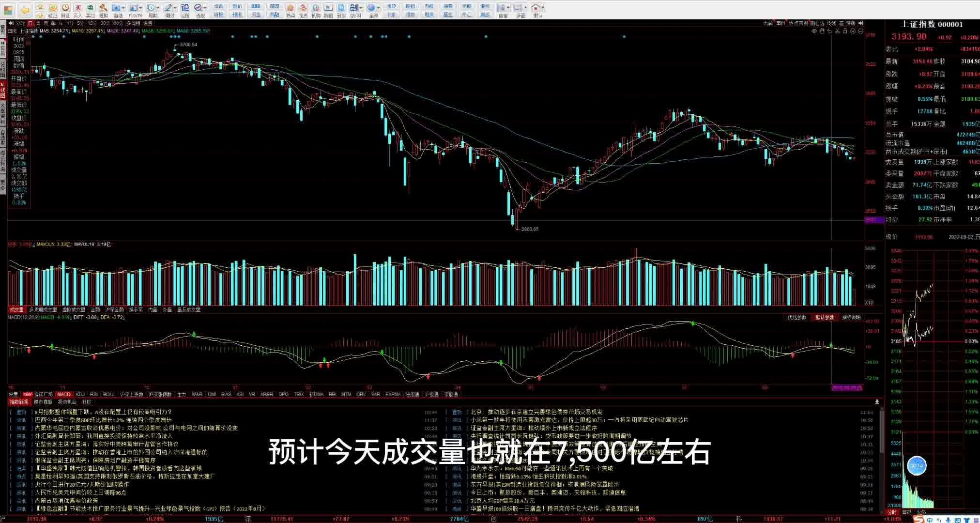Viewport: 980px width, 523px height.
Task: Click the download icon in the news panel
Action: [877, 402]
